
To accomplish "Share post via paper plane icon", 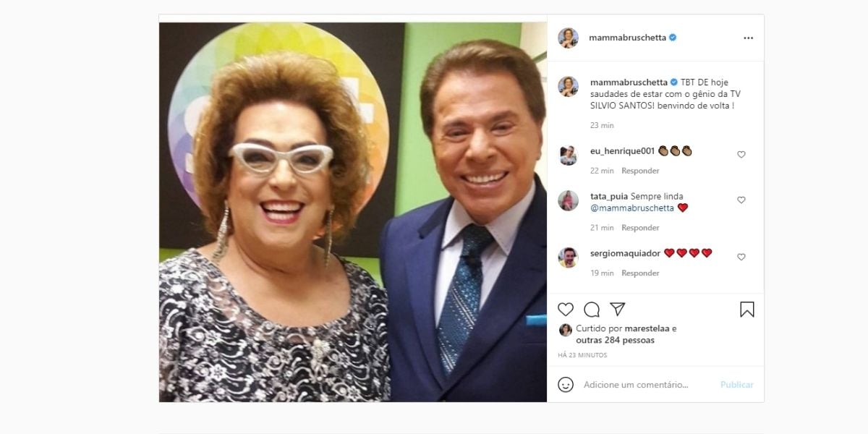I will pyautogui.click(x=617, y=310).
